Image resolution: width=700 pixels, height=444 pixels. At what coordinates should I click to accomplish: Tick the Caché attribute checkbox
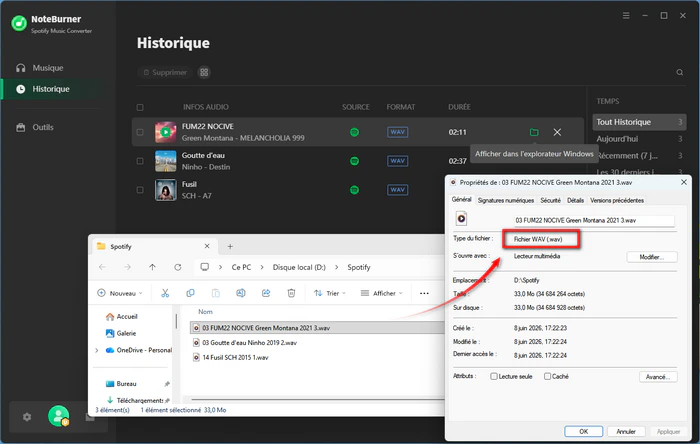tap(547, 376)
